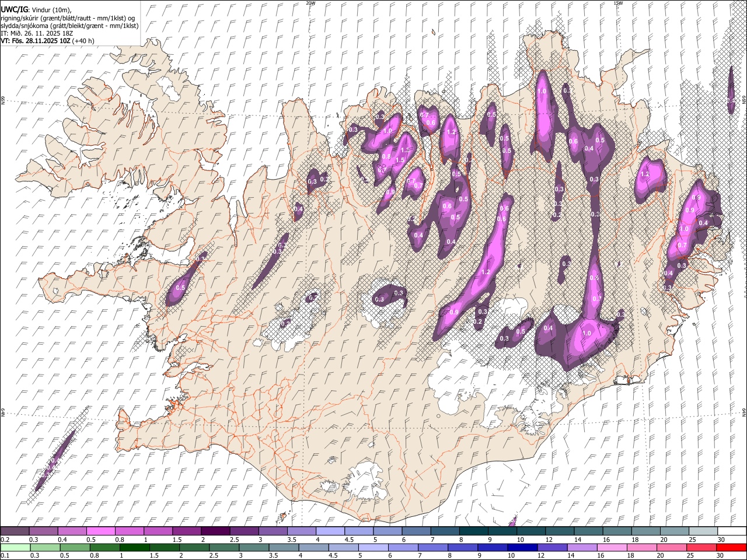Screen dimensions: 747x560
Task: Pick the 25–30 red swatch, lower legend
Action: pyautogui.click(x=701, y=547)
